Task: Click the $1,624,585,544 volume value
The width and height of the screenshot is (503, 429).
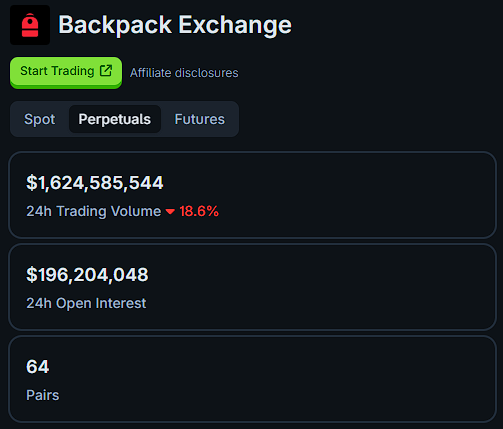Action: pos(95,183)
